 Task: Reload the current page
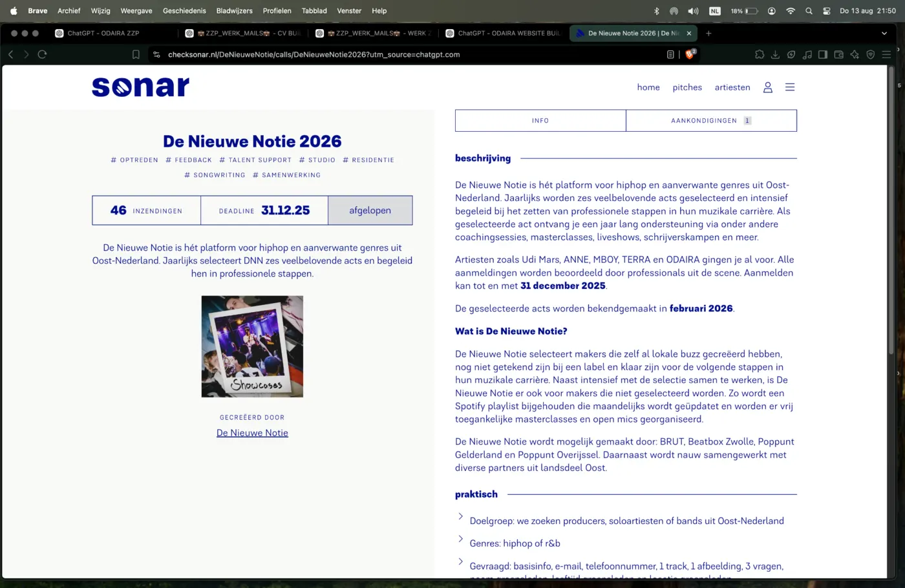pyautogui.click(x=43, y=54)
